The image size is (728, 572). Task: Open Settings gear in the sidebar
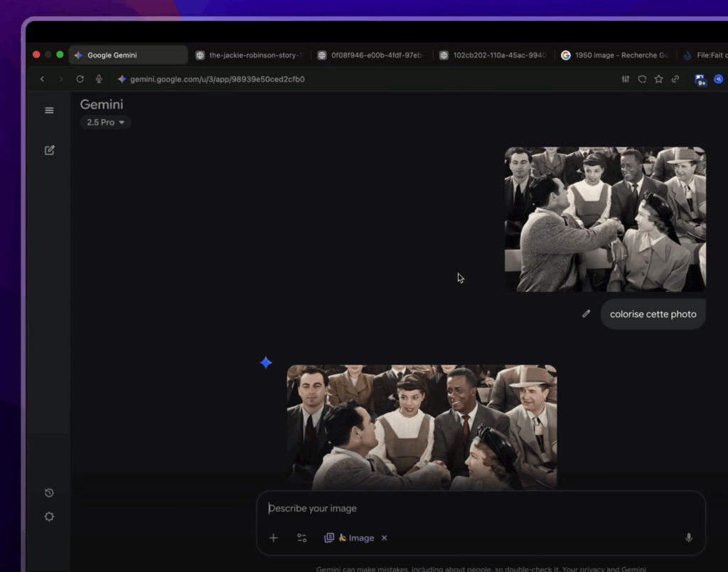[x=49, y=517]
